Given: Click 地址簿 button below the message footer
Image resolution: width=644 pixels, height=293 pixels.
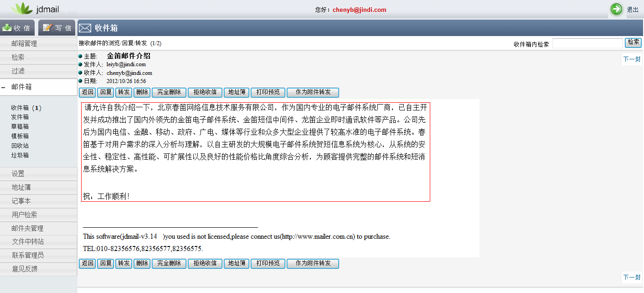Looking at the screenshot, I should pos(237,264).
